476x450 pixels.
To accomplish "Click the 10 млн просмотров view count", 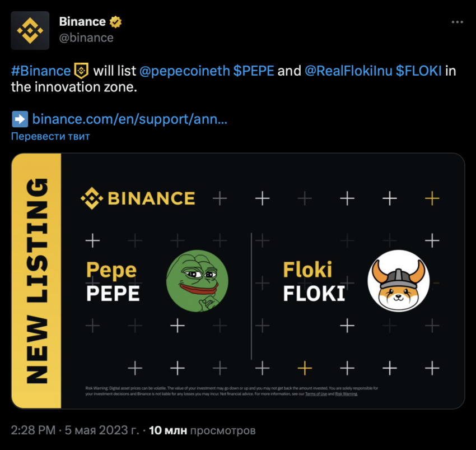I will [202, 430].
